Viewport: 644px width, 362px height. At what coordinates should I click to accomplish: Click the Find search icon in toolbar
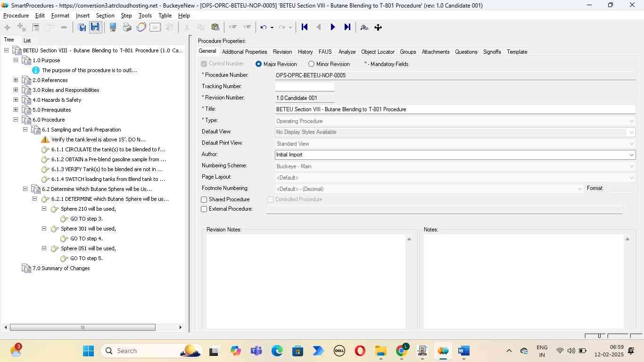[364, 27]
